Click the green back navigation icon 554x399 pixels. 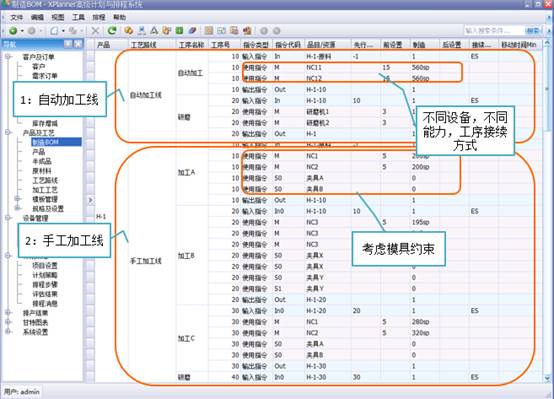13,31
